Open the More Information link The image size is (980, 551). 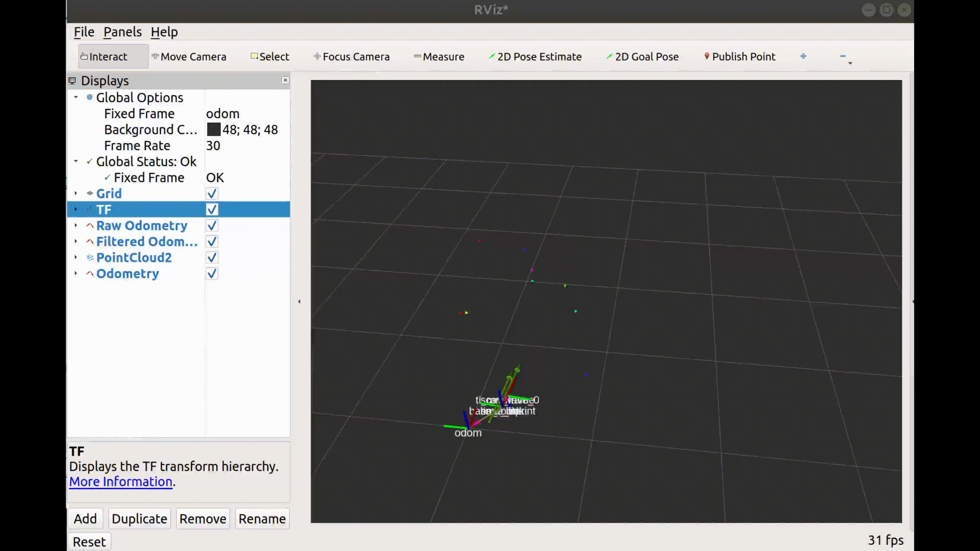(121, 482)
